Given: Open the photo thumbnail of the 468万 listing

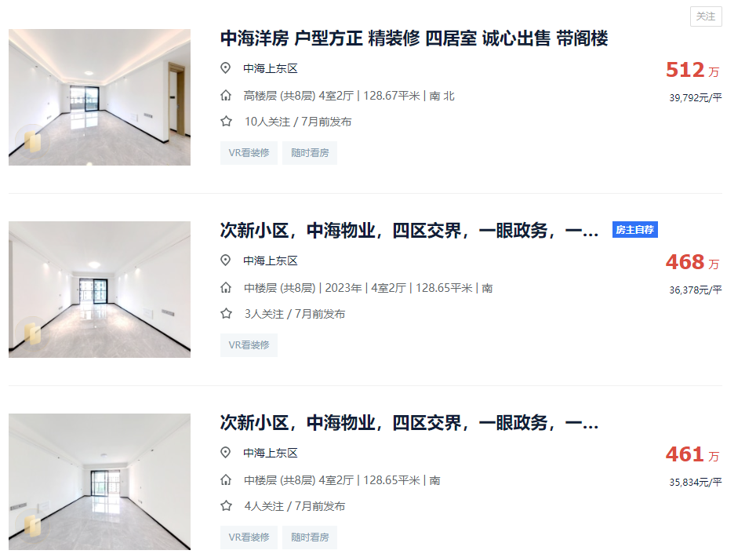Looking at the screenshot, I should pyautogui.click(x=100, y=290).
